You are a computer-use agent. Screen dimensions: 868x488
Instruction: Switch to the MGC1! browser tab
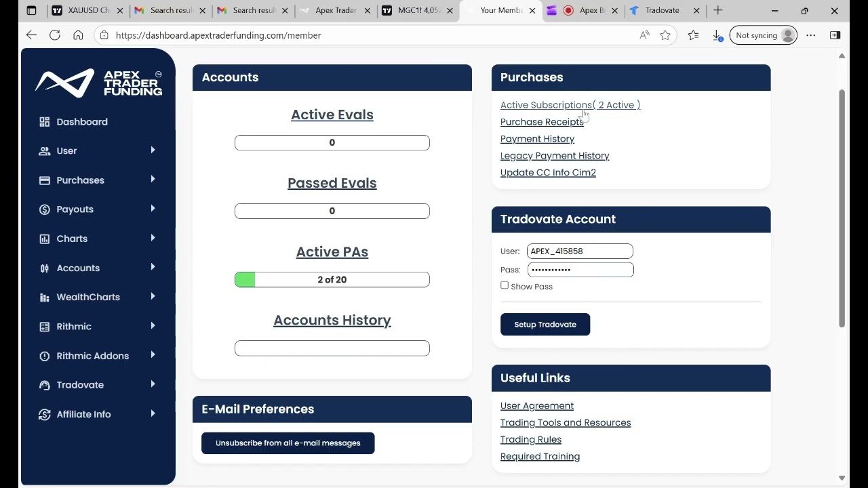click(x=416, y=10)
